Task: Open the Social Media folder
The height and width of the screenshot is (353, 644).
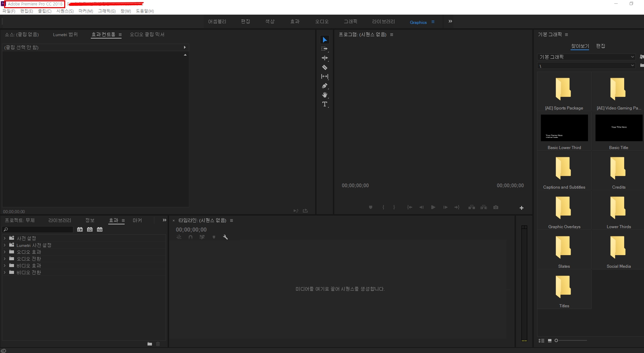Action: (x=618, y=250)
